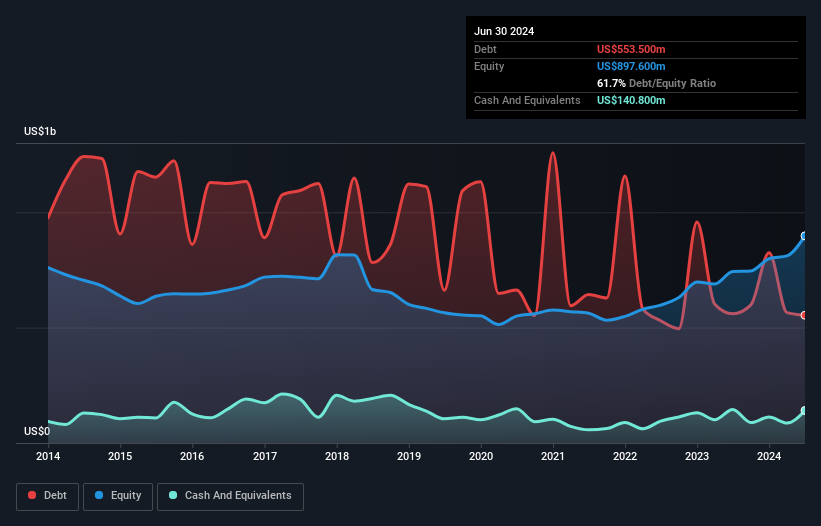Select the blue Equity endpoint marker
This screenshot has width=821, height=526.
pos(804,236)
